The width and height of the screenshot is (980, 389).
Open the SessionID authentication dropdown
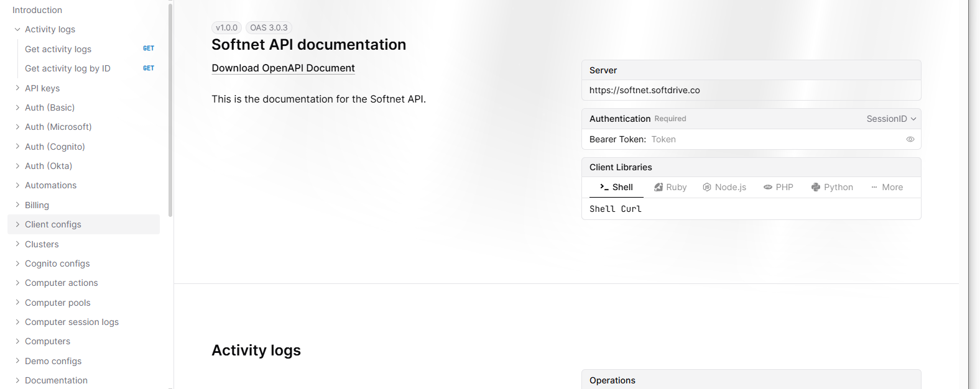click(x=892, y=119)
